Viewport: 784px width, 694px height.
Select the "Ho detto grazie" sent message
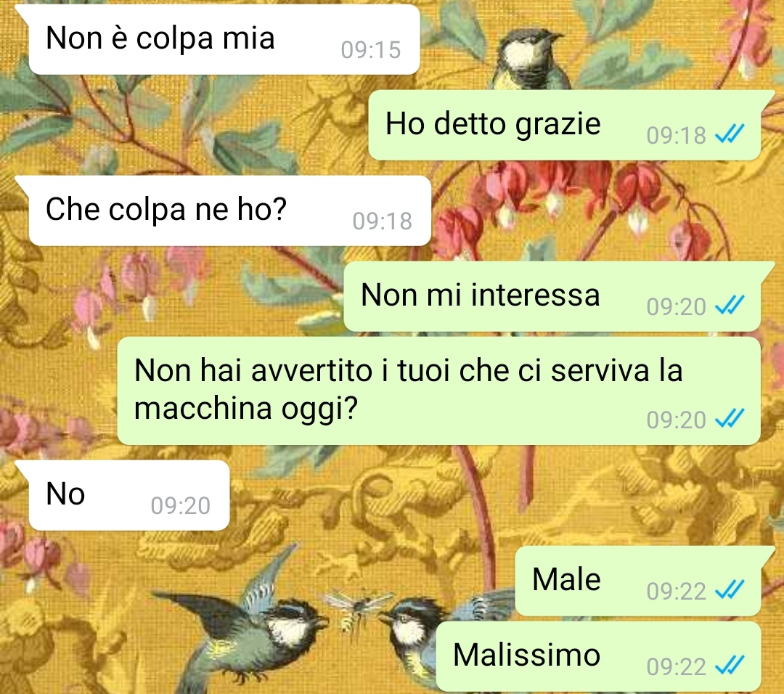[565, 125]
